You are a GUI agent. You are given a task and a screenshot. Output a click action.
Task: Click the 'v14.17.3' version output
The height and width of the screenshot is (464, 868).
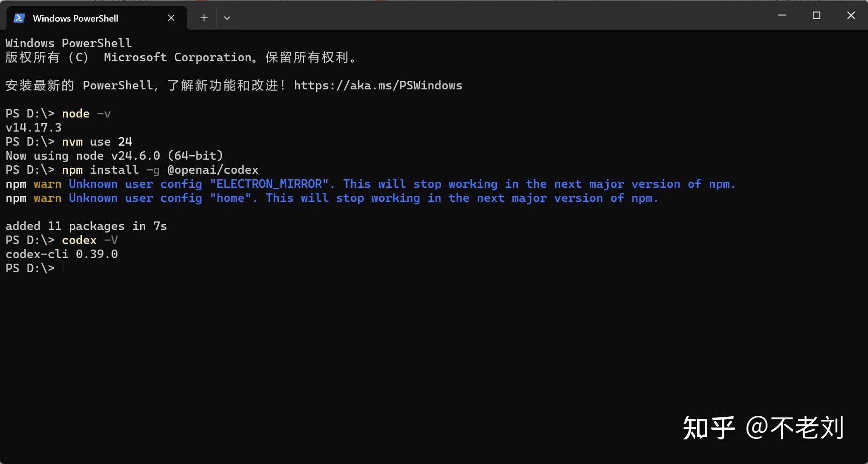34,128
